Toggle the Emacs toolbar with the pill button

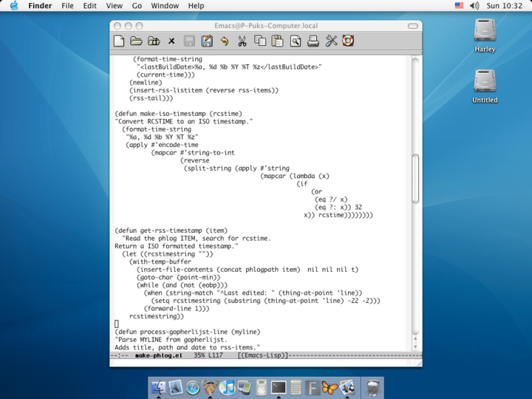(x=413, y=26)
